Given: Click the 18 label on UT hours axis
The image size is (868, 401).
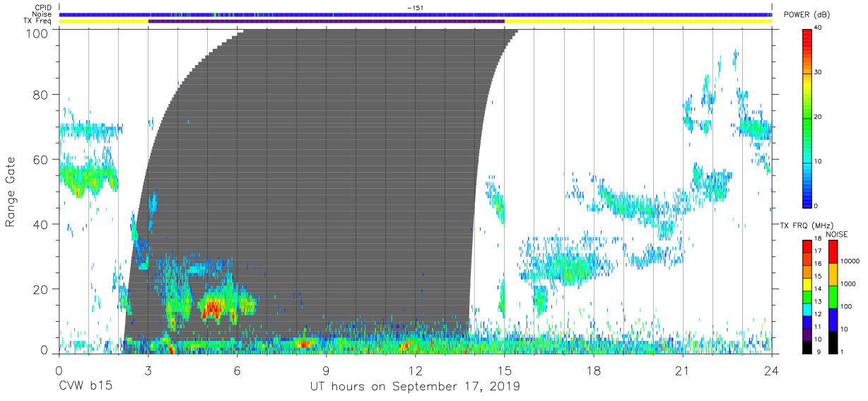Looking at the screenshot, I should pyautogui.click(x=594, y=369).
